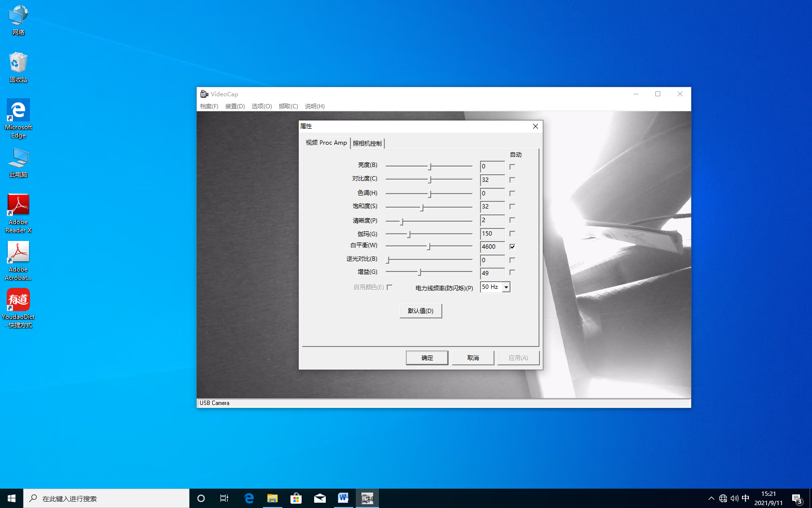Switch to the 照相机控制 tab
The width and height of the screenshot is (812, 508).
[367, 143]
